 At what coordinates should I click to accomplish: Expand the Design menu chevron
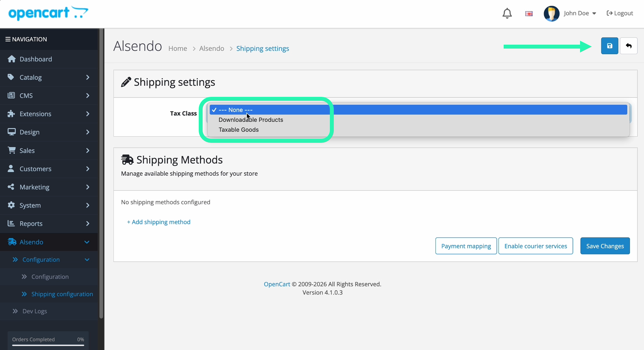[88, 132]
